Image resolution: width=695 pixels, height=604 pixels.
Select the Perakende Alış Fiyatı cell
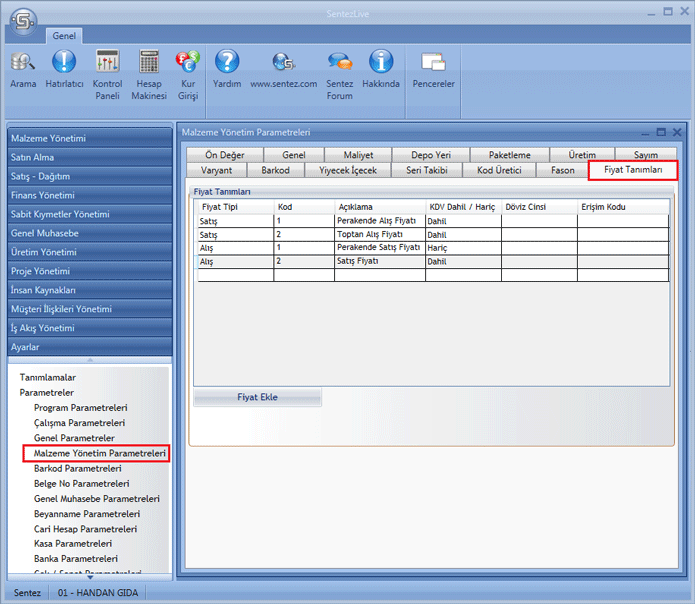click(x=379, y=221)
